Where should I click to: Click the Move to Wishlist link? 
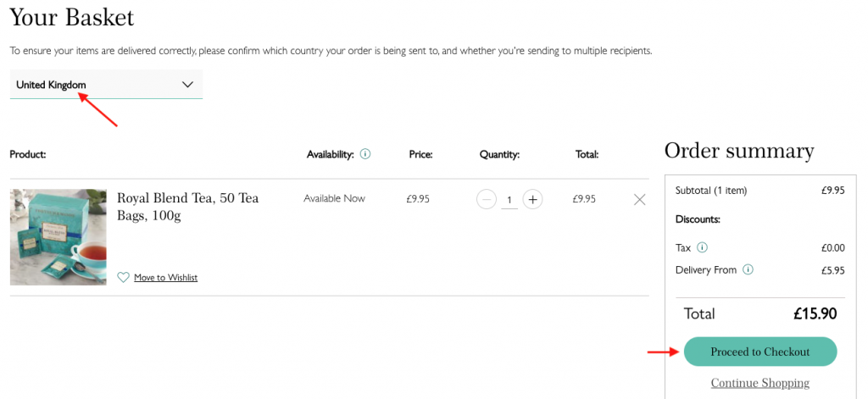(165, 277)
